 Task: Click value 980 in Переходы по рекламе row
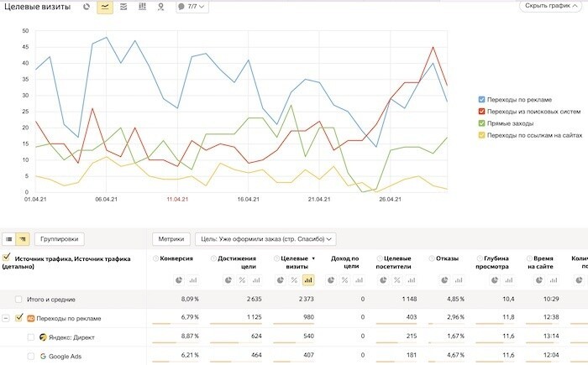point(308,317)
